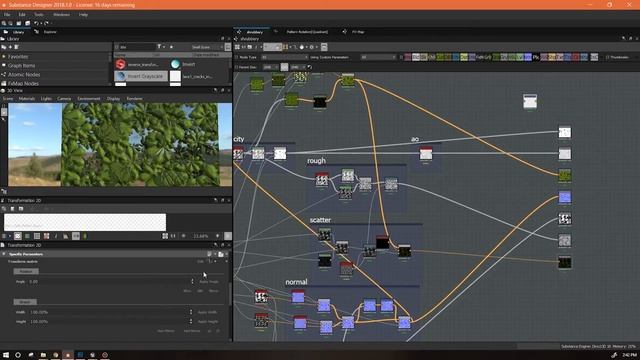Click the fit-to-view icon in 2D view toolbar
Viewport: 640px width, 360px height.
click(x=165, y=236)
